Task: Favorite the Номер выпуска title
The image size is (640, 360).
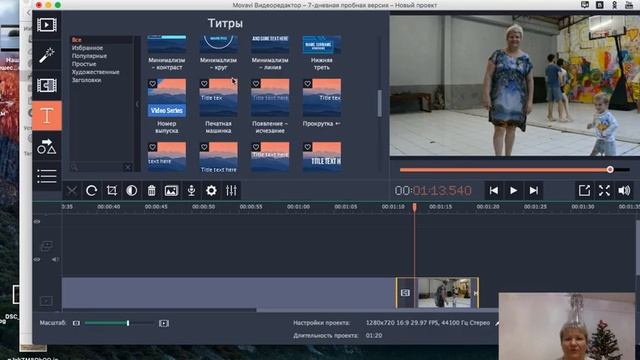Action: (x=152, y=84)
